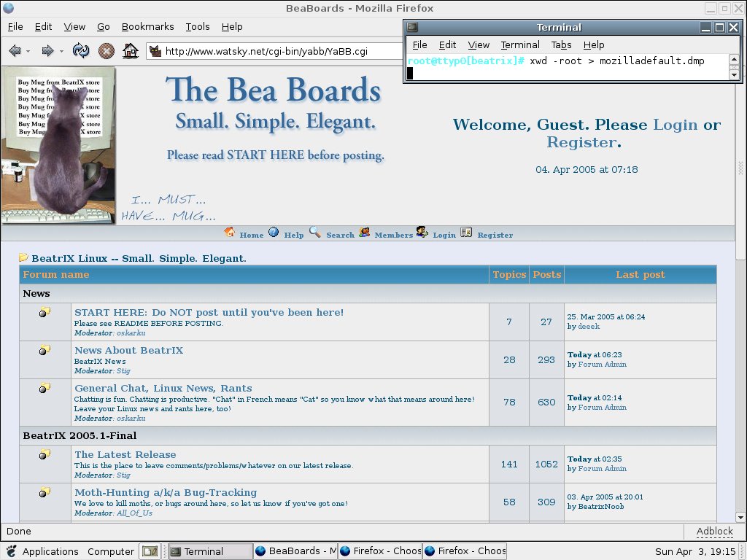Open General Chat, Linux News, Rants forum
747x560 pixels.
pos(163,388)
